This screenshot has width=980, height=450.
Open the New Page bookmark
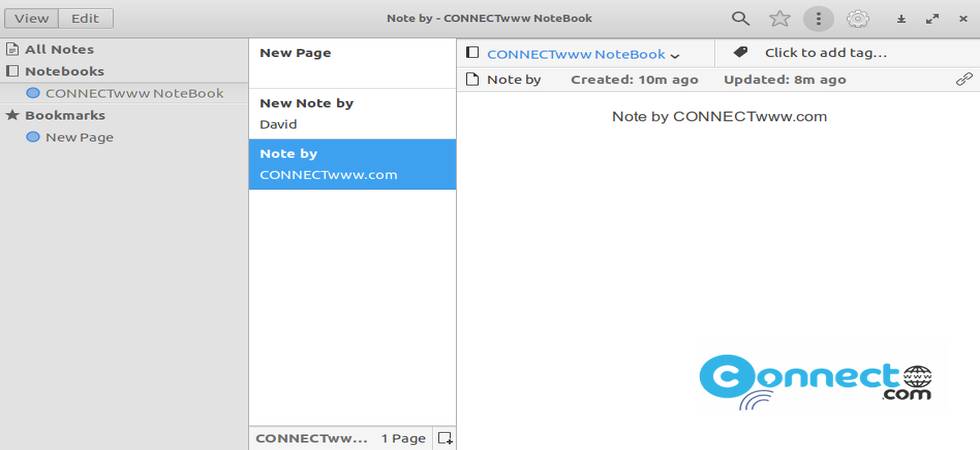79,137
